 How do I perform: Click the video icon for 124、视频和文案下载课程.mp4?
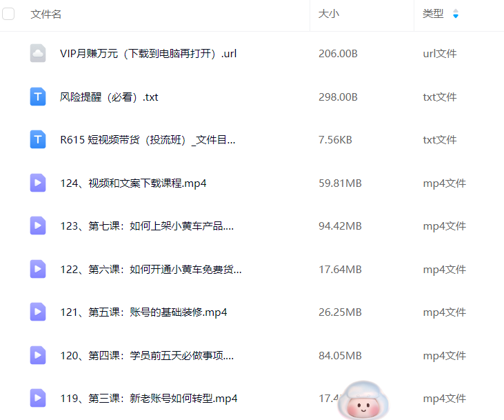point(38,183)
